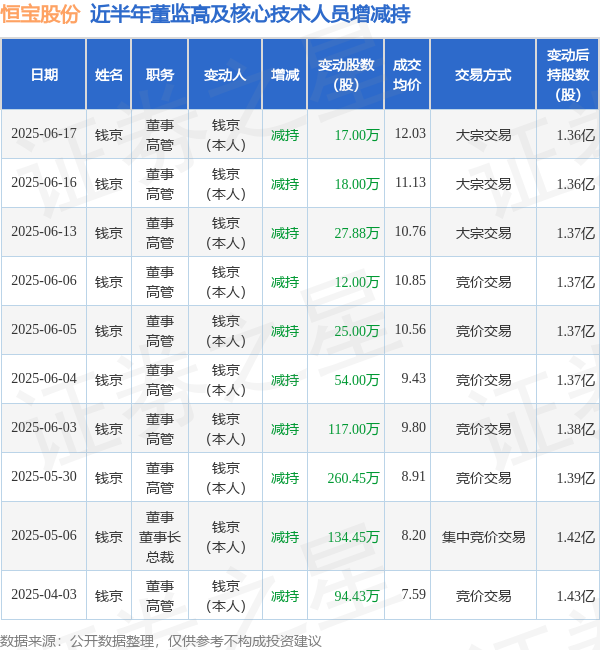Click average price 11.13
The width and height of the screenshot is (600, 650).
pos(410,182)
